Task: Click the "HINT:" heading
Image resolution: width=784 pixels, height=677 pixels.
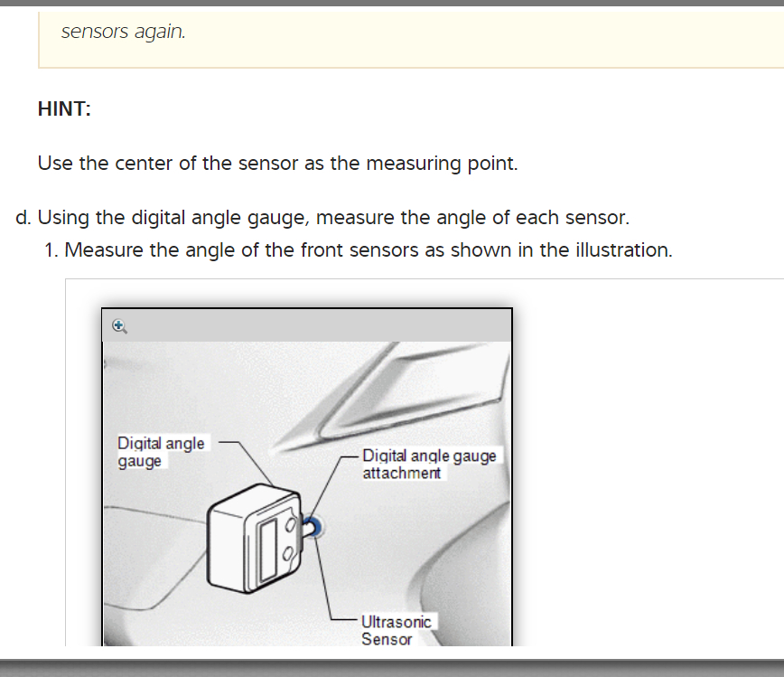Action: pos(64,109)
